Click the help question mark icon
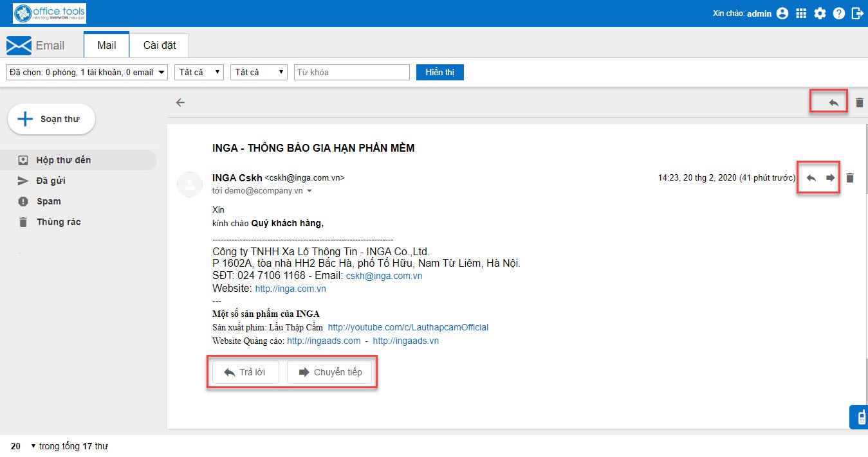This screenshot has height=457, width=868. pyautogui.click(x=838, y=13)
